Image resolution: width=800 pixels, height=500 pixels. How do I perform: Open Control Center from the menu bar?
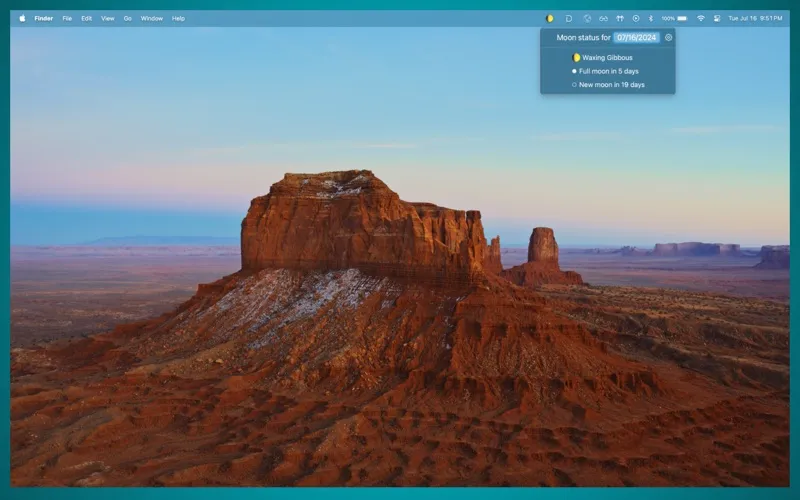click(717, 18)
